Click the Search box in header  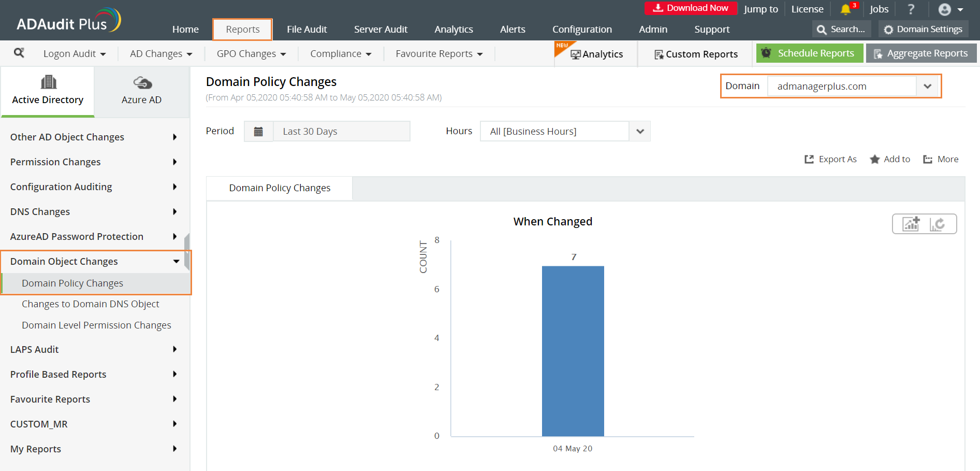point(842,29)
